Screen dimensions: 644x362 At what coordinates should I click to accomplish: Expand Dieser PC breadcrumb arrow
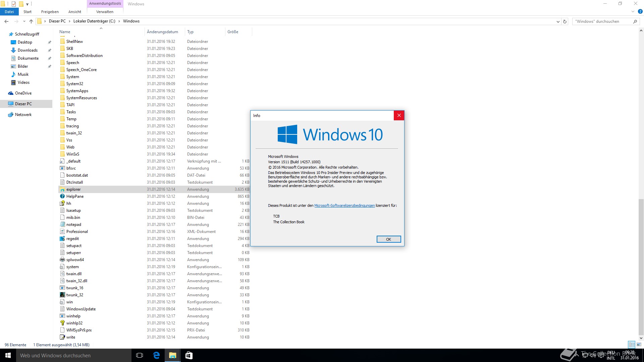[69, 21]
